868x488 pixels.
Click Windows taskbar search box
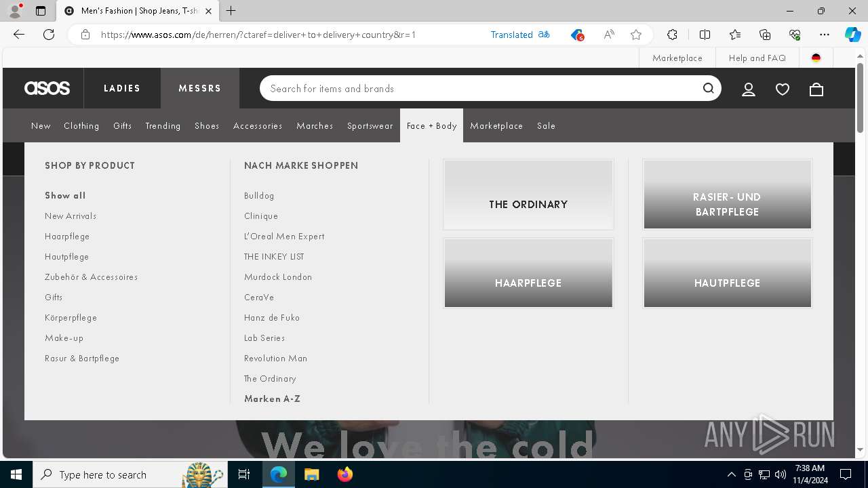129,474
